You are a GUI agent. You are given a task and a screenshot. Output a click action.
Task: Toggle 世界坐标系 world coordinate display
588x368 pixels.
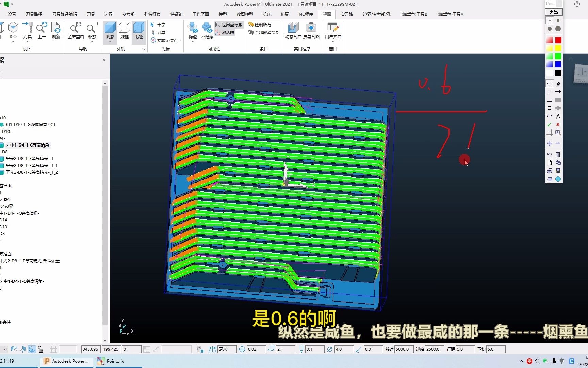click(x=229, y=25)
